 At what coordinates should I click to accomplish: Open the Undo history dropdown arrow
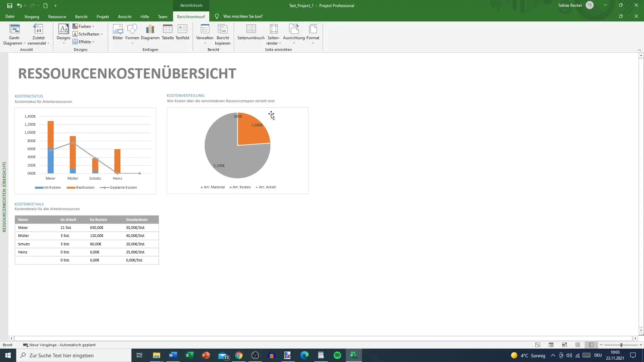(25, 6)
